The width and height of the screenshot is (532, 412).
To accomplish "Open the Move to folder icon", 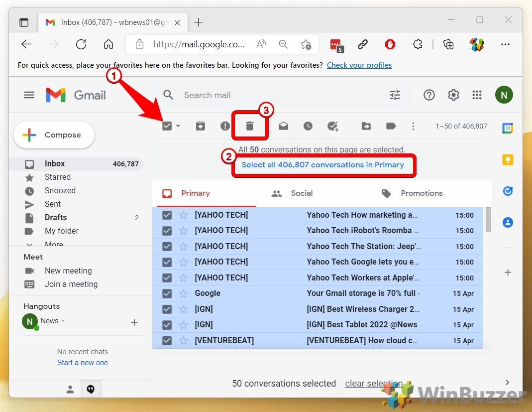I will [x=366, y=126].
